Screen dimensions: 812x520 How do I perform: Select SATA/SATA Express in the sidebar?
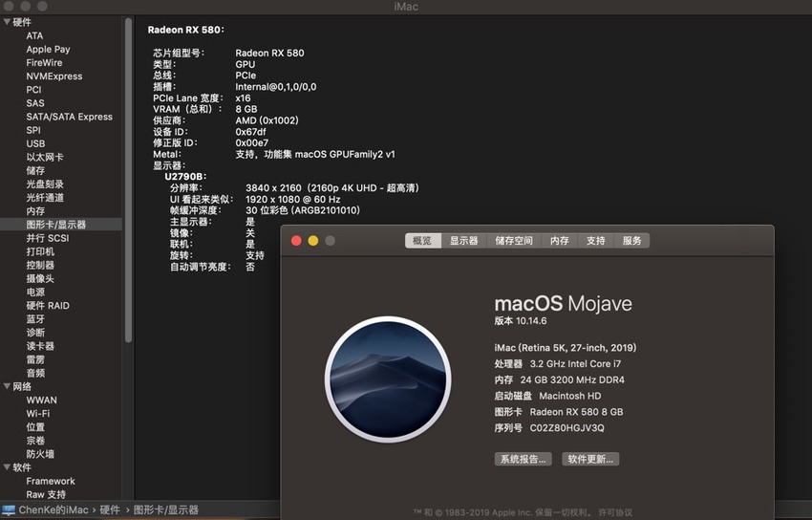70,117
